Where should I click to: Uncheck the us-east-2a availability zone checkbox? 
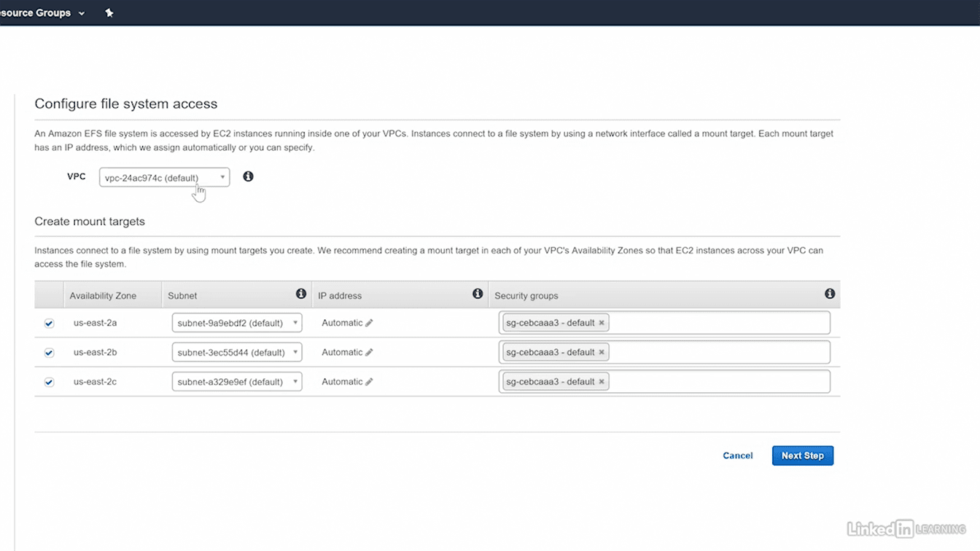click(49, 324)
